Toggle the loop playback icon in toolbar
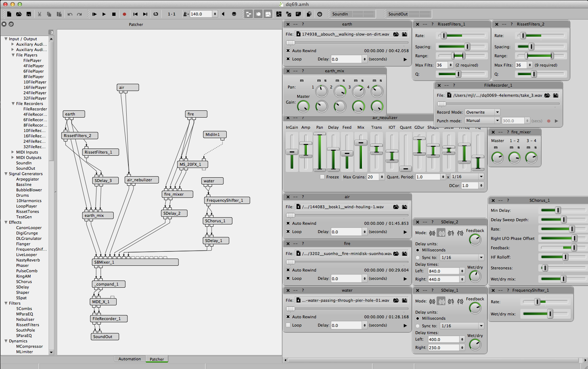588x369 pixels. (x=156, y=14)
